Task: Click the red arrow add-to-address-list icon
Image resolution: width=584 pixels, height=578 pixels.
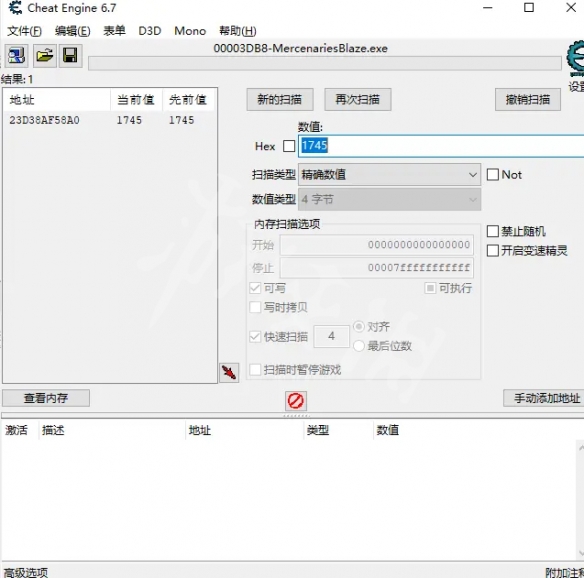Action: click(x=229, y=372)
